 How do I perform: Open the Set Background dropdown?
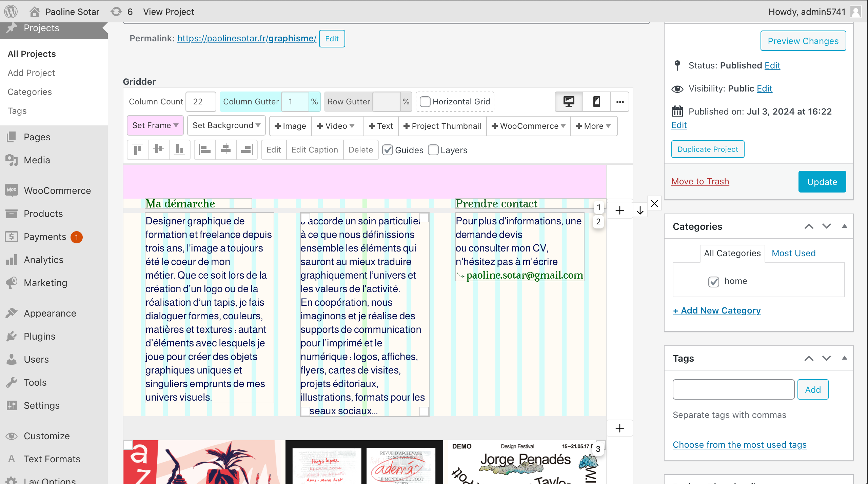coord(226,125)
